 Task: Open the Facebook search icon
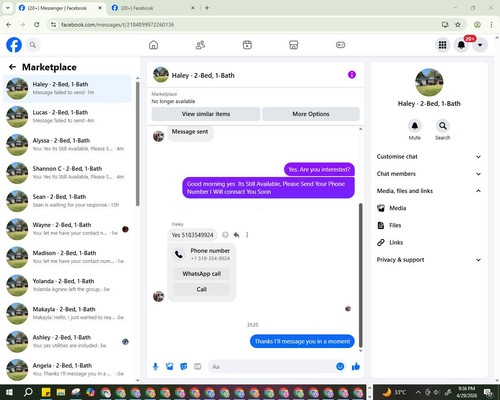33,45
